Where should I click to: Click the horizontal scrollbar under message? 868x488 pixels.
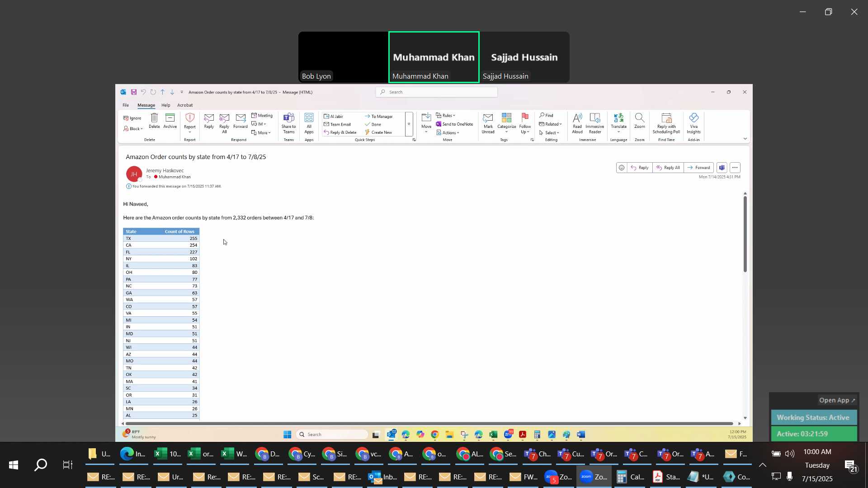coord(429,424)
